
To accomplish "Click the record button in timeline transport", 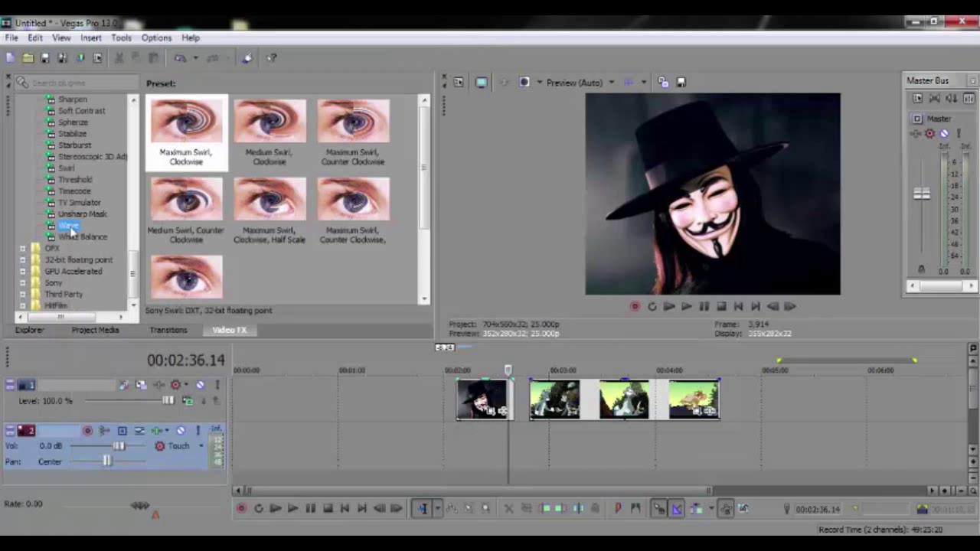I will pos(241,508).
